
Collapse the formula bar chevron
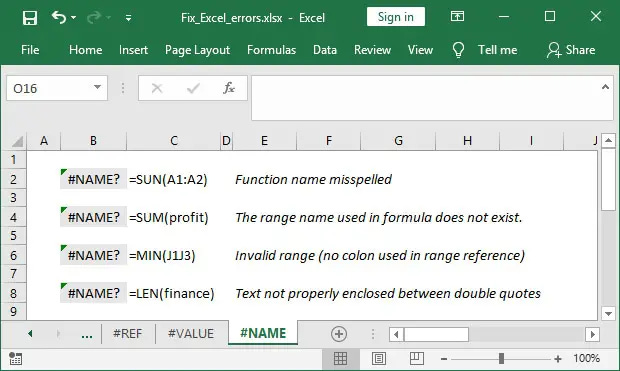[605, 87]
